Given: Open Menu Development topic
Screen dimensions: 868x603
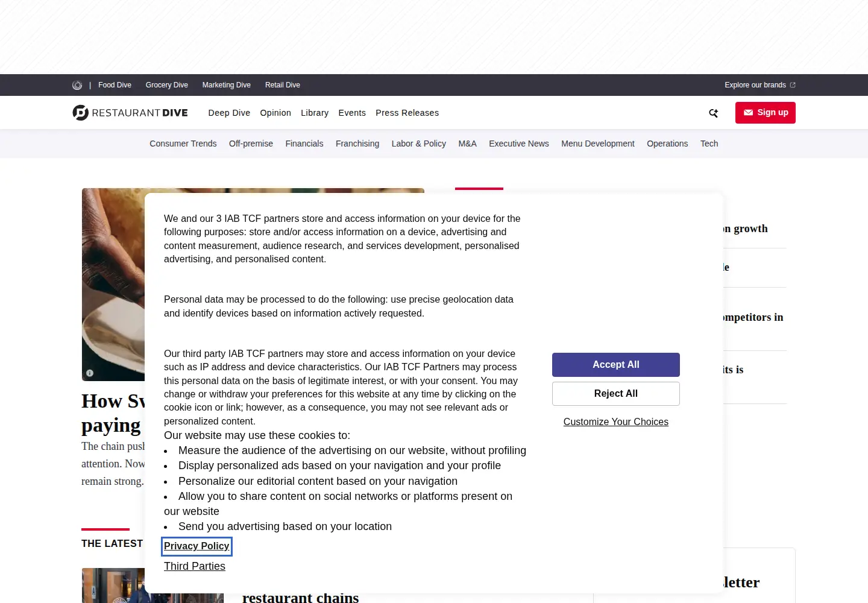Looking at the screenshot, I should coord(598,144).
